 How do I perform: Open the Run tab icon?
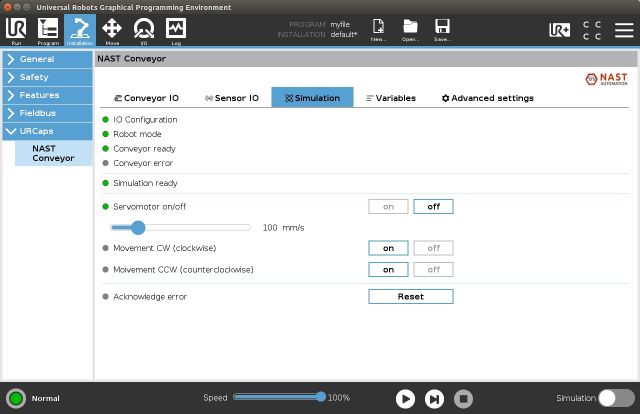[x=16, y=30]
